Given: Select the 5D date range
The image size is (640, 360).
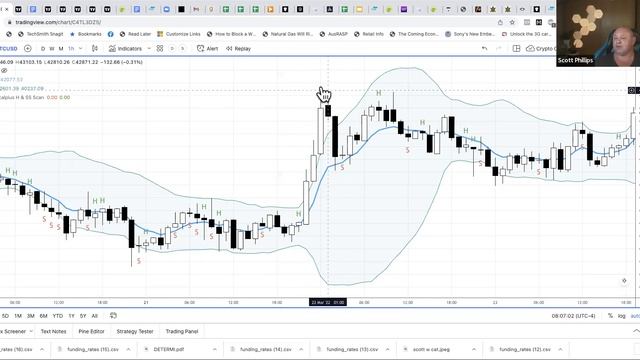Looking at the screenshot, I should (x=5, y=316).
